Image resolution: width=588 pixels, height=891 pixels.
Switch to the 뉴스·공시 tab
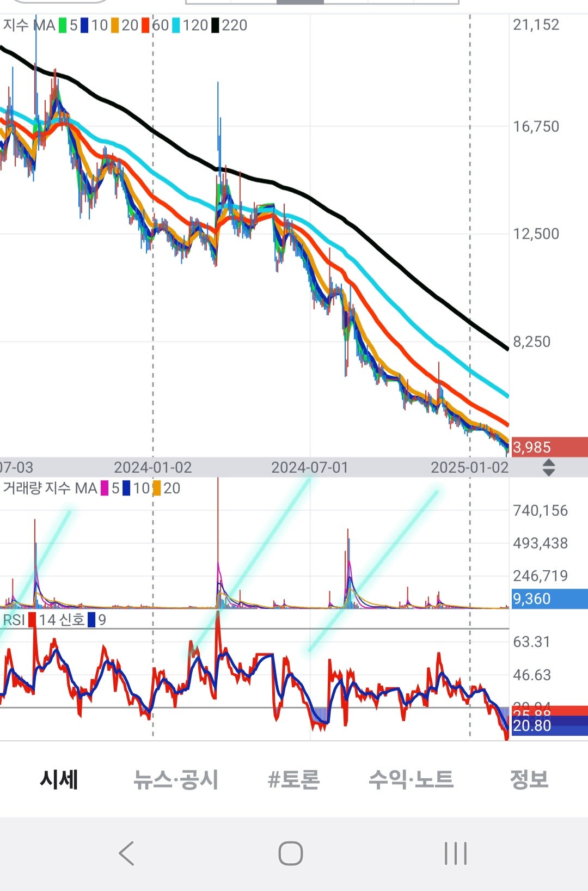tap(176, 779)
